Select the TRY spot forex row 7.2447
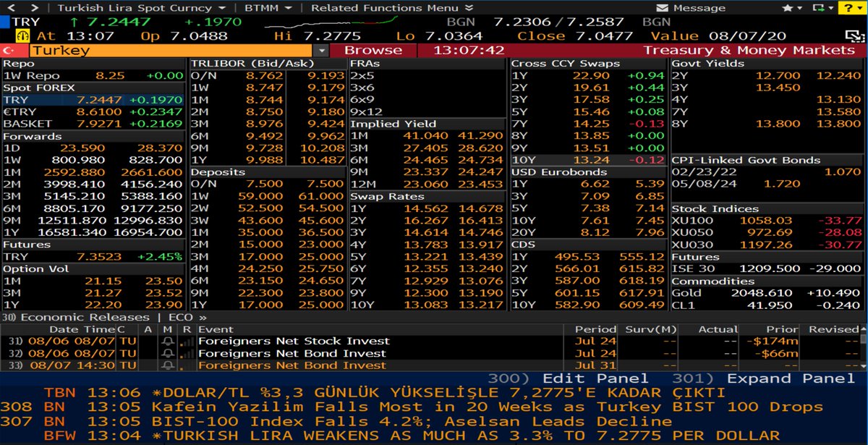This screenshot has height=445, width=868. (93, 100)
